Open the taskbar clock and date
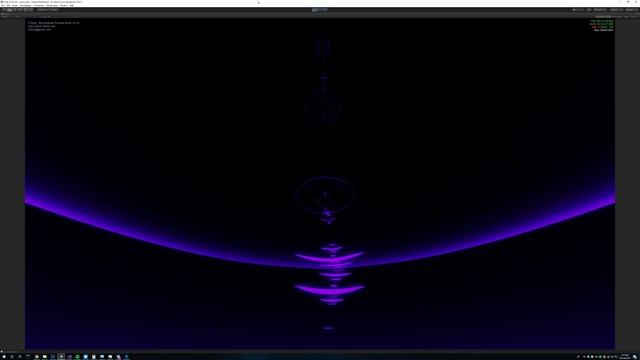 point(624,357)
